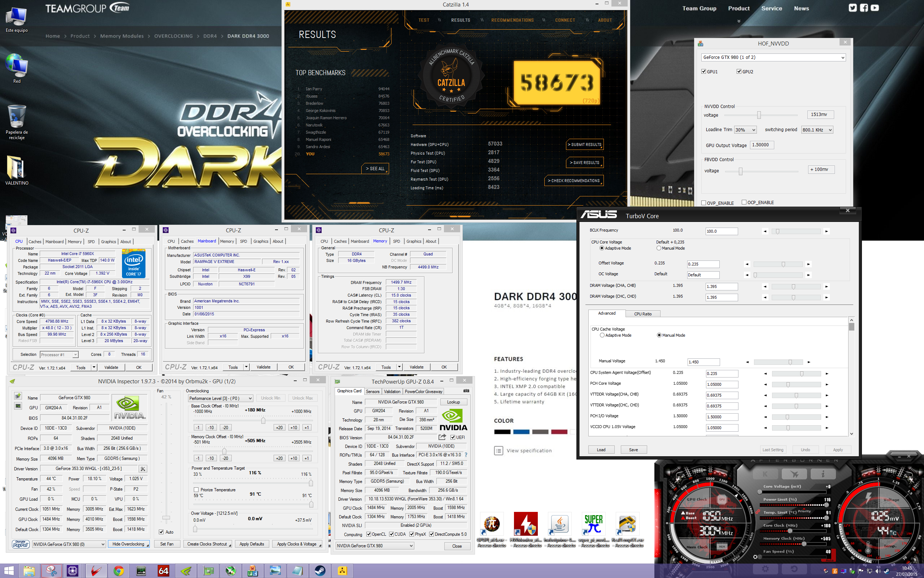The height and width of the screenshot is (578, 924).
Task: Click View specification link on the webpage
Action: [x=529, y=451]
